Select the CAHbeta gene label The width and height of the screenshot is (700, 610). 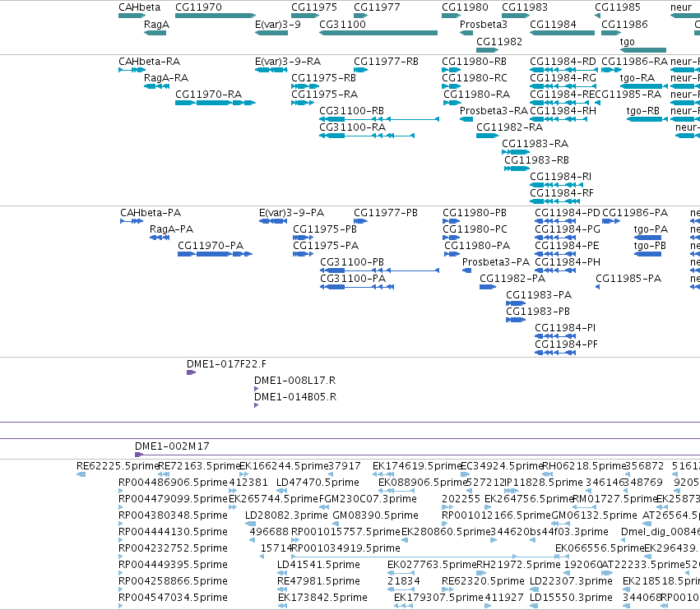[139, 7]
